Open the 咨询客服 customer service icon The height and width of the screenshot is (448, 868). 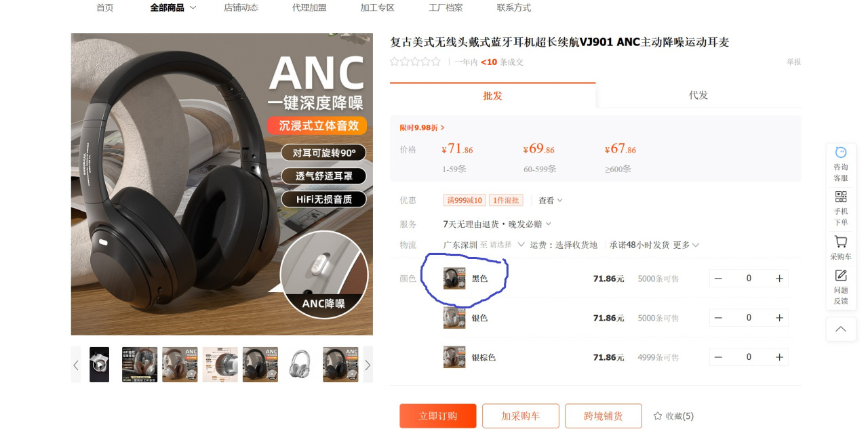point(841,164)
